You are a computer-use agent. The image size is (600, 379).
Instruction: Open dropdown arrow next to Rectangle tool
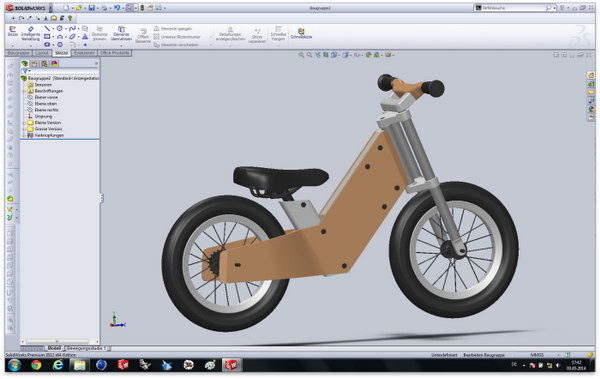pos(52,37)
